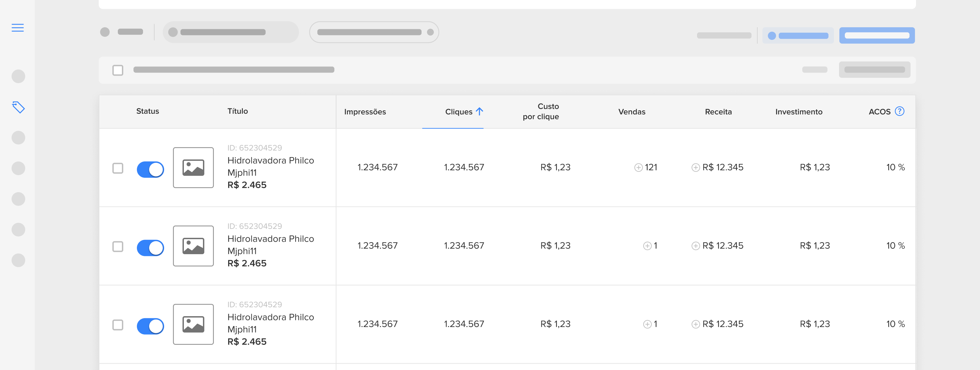Sort by Investimento column header
This screenshot has height=370, width=980.
(x=798, y=112)
